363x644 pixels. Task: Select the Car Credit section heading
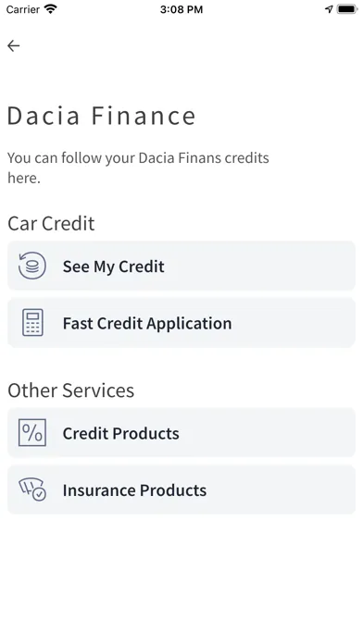[51, 223]
